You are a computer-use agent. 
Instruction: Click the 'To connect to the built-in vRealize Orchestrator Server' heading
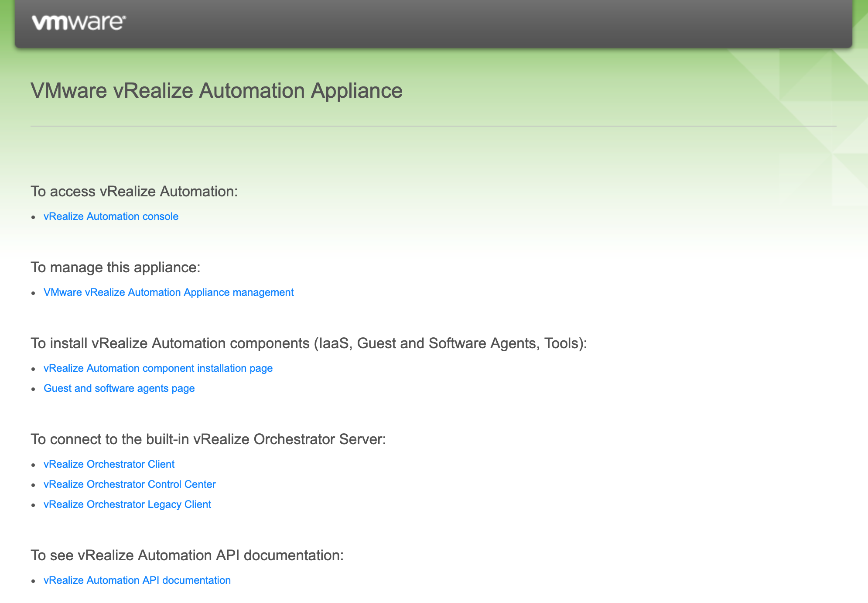(208, 439)
